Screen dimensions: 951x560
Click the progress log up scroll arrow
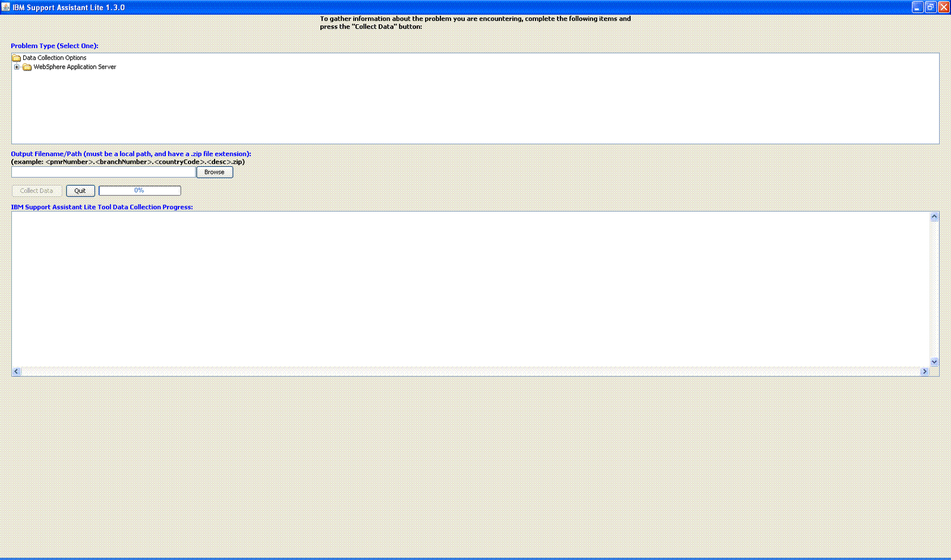pos(934,216)
